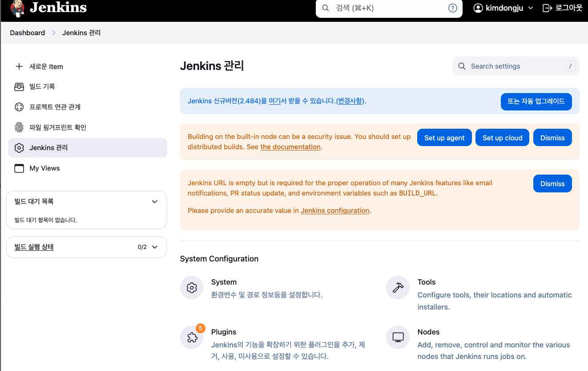Open the Nodes entry title
Screen dimensions: 588x371
click(x=428, y=332)
